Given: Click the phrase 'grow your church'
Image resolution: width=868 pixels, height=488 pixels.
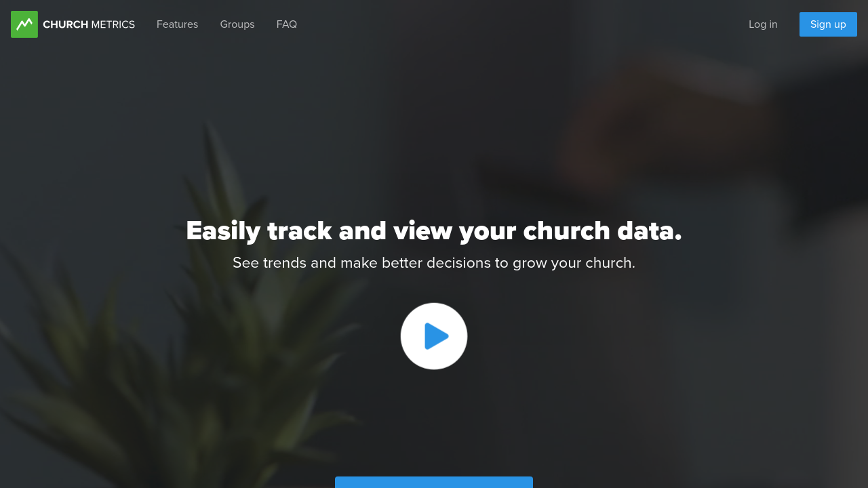Looking at the screenshot, I should (574, 263).
